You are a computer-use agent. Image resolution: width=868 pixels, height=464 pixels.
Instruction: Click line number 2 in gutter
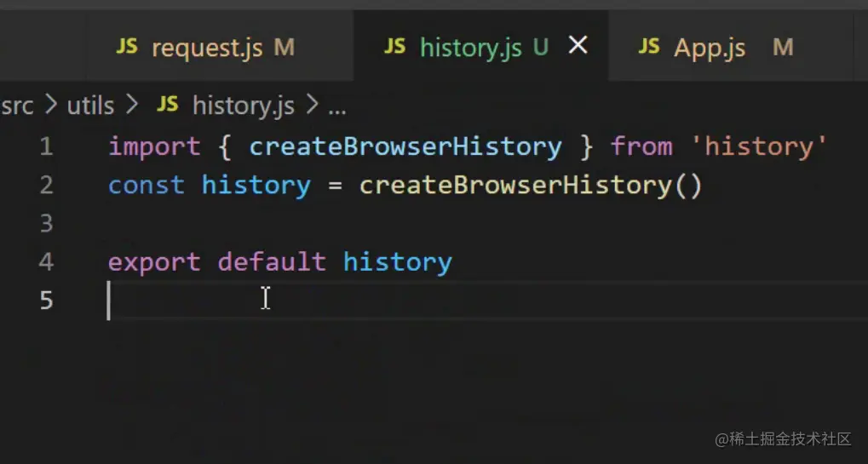point(47,185)
